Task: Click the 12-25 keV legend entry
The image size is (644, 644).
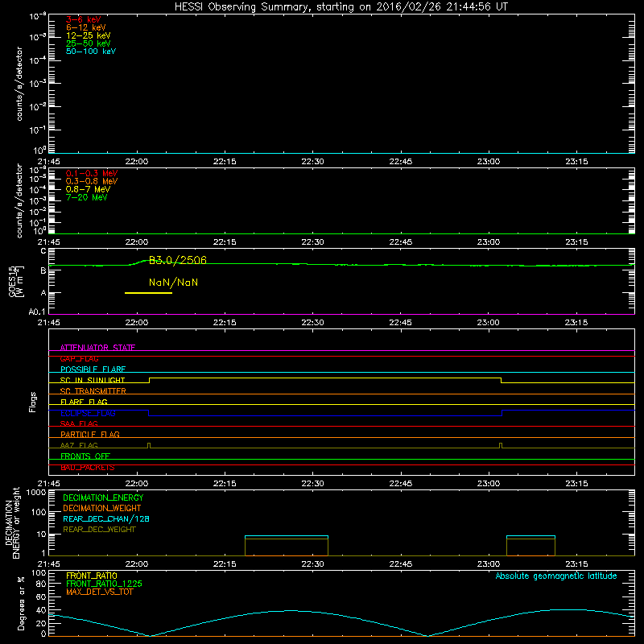Action: coord(88,35)
